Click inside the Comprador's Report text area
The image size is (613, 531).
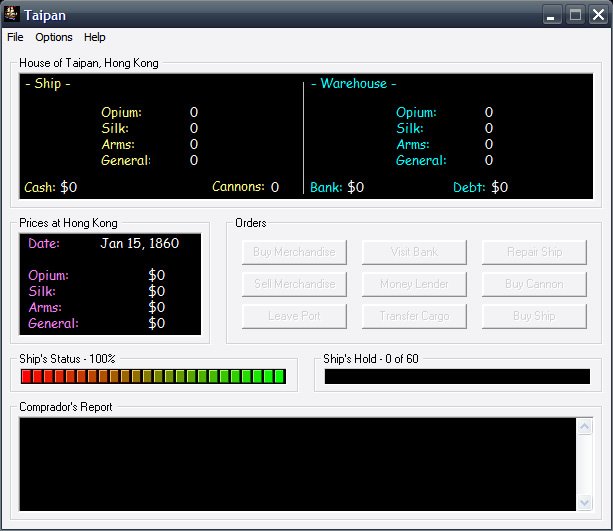coord(298,464)
